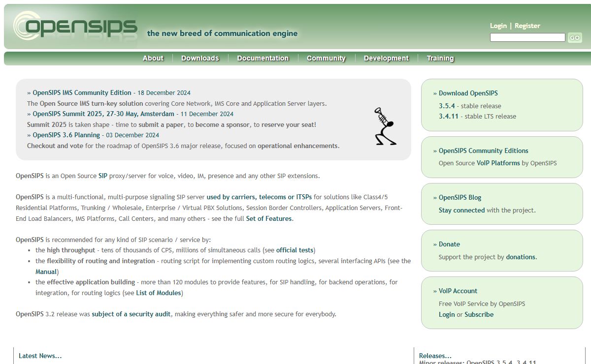Image resolution: width=591 pixels, height=364 pixels.
Task: Click the OpenSIPS logo in header
Action: 75,26
